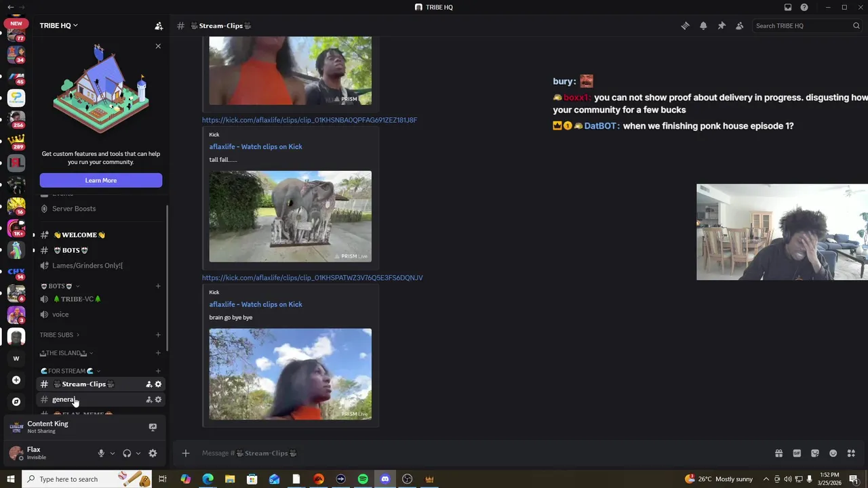
Task: Add a channel to THE ISLAND category
Action: pyautogui.click(x=158, y=353)
